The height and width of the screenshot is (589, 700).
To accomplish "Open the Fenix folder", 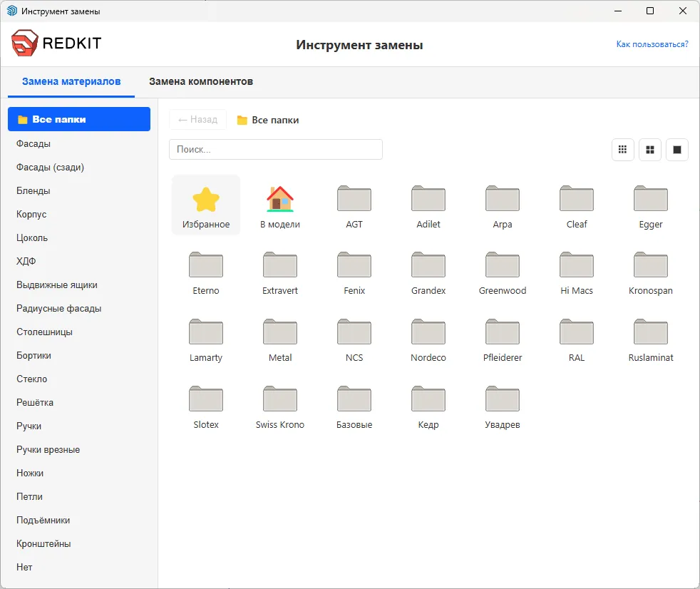I will 354,272.
